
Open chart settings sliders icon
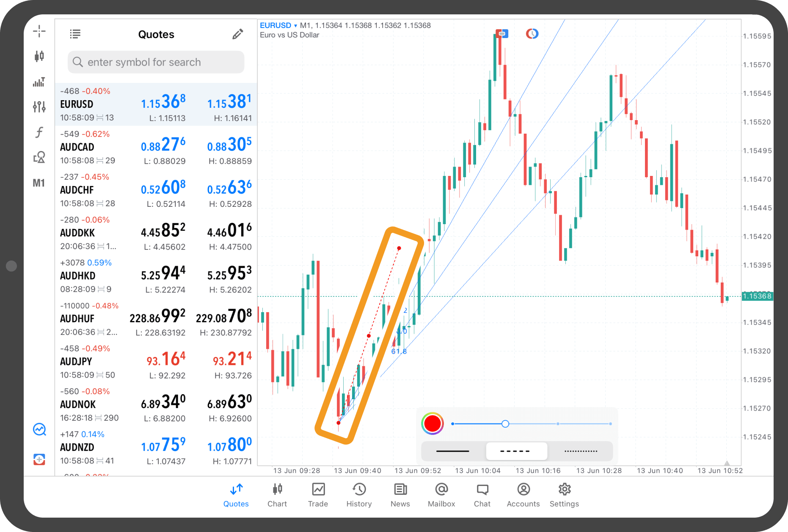point(39,107)
